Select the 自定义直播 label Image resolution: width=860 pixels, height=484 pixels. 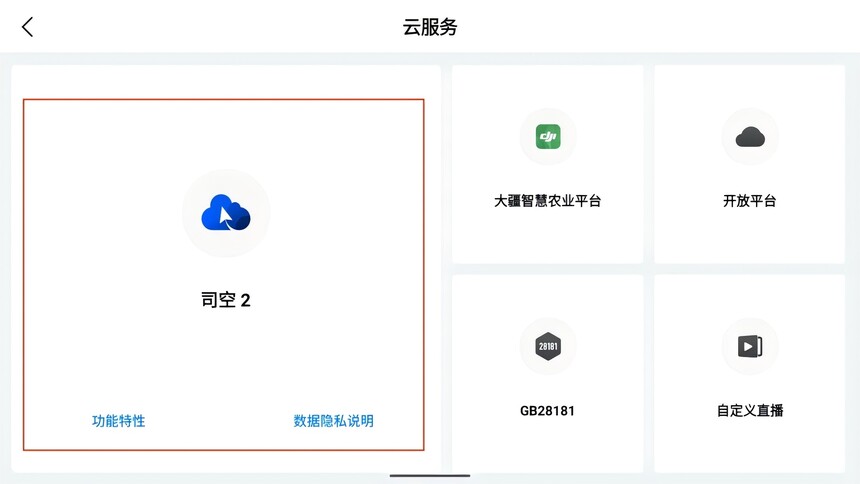pos(750,410)
